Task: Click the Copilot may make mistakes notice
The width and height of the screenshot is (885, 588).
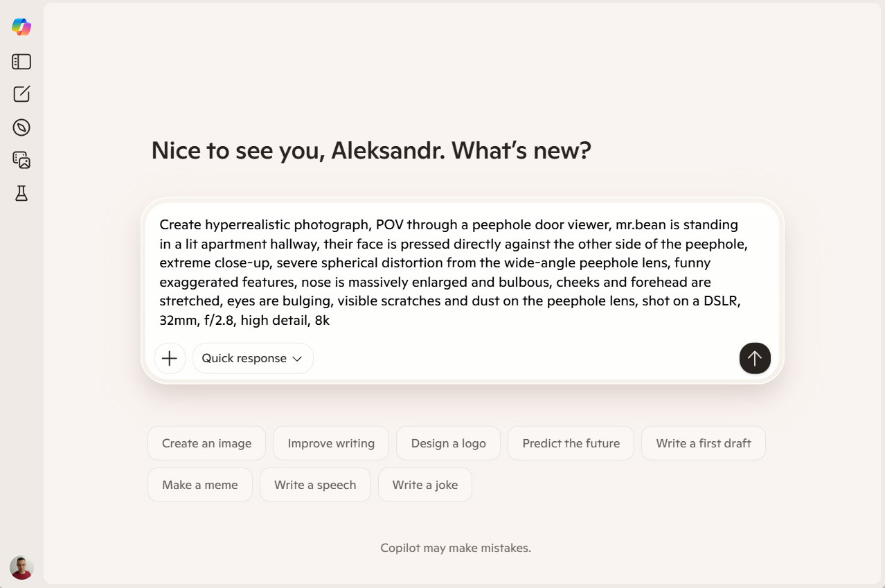Action: point(455,548)
